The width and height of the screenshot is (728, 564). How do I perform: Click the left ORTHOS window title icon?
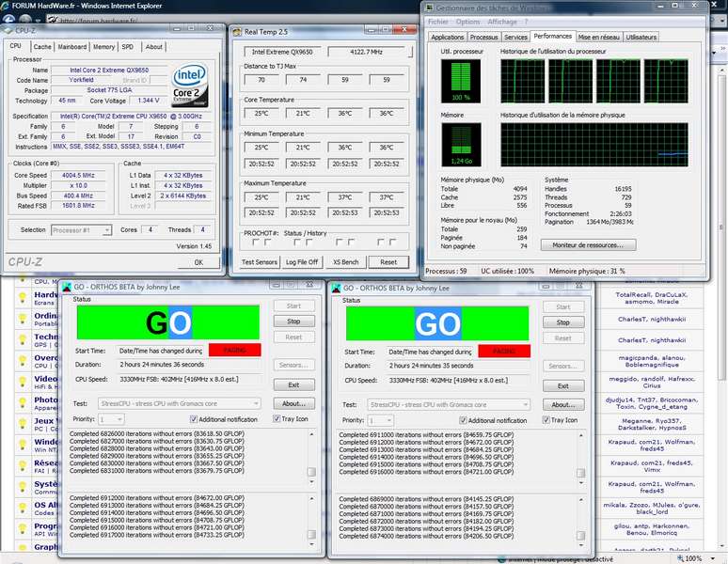pyautogui.click(x=67, y=287)
